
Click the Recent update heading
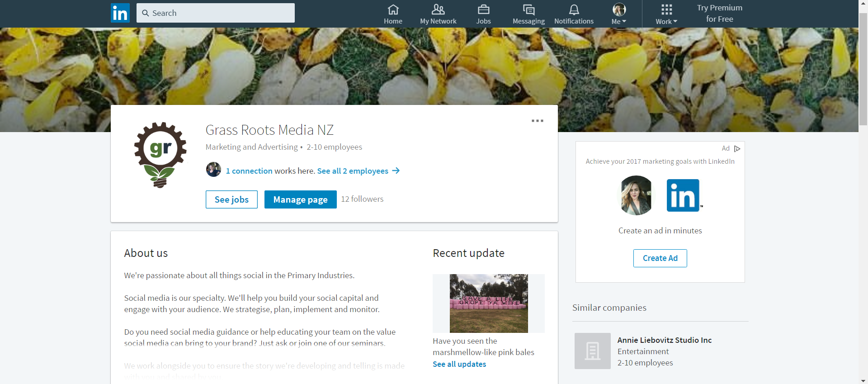[468, 253]
